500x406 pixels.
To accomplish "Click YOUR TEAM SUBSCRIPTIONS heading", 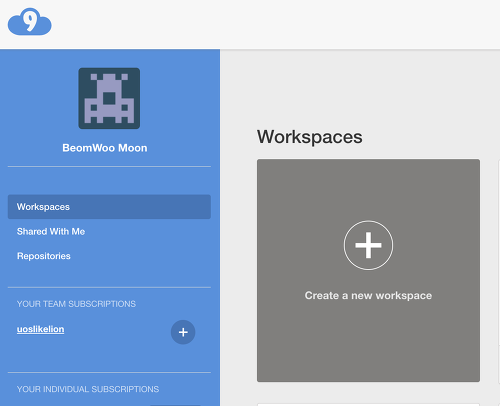I will coord(76,304).
